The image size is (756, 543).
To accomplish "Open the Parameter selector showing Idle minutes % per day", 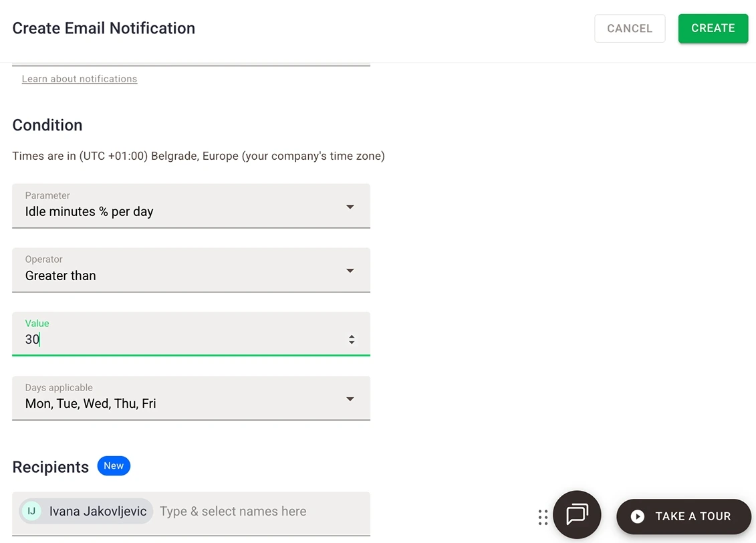I will coord(191,206).
